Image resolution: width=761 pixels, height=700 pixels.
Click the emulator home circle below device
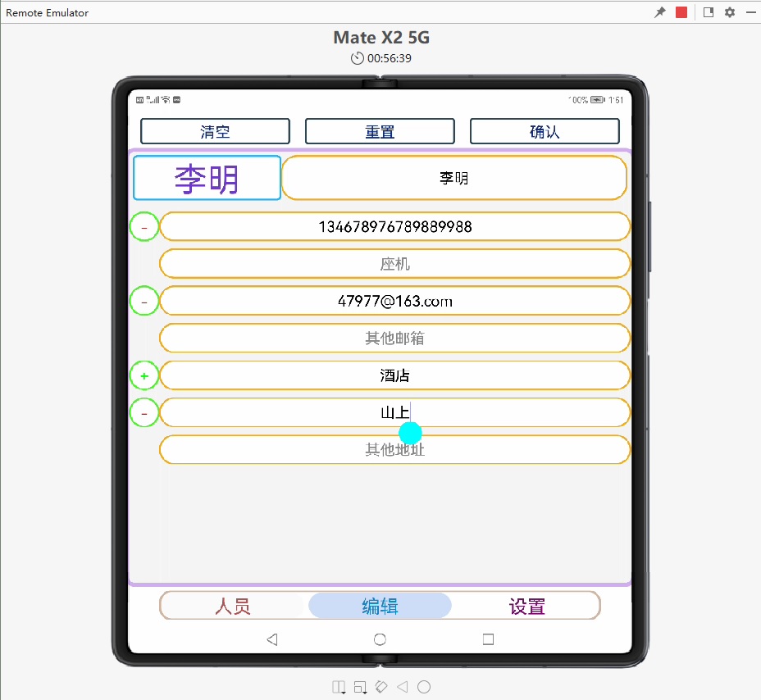(x=424, y=687)
